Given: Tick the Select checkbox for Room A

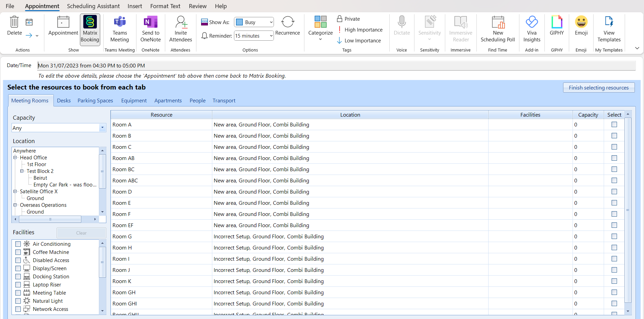Looking at the screenshot, I should tap(614, 125).
